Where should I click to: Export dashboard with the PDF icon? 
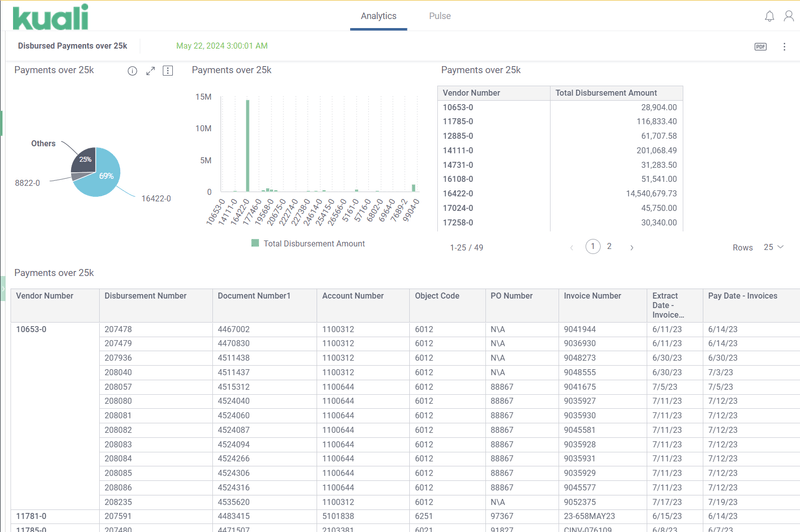tap(760, 46)
